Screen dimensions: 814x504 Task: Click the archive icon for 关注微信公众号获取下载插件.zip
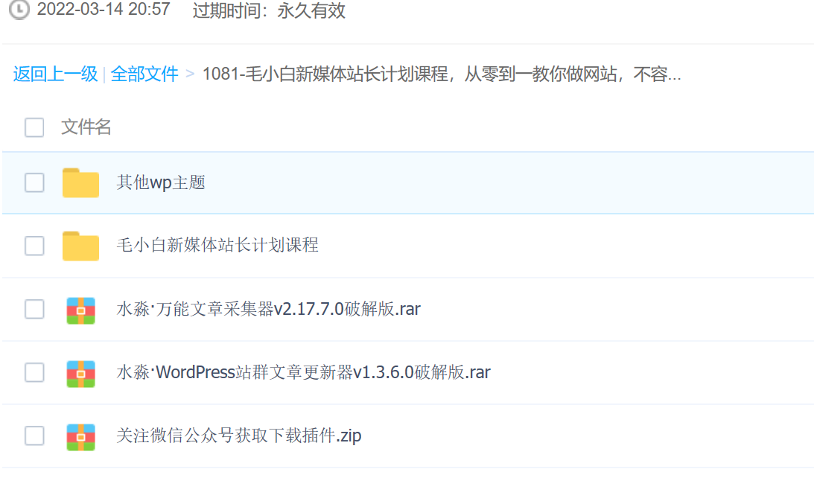click(80, 437)
